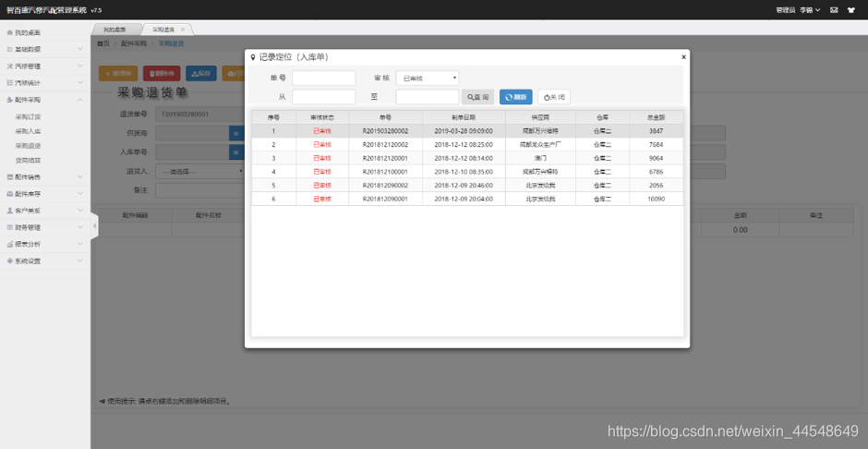Collapse the sidebar using the arrow handle
Screen dimensions: 868x449
94,225
